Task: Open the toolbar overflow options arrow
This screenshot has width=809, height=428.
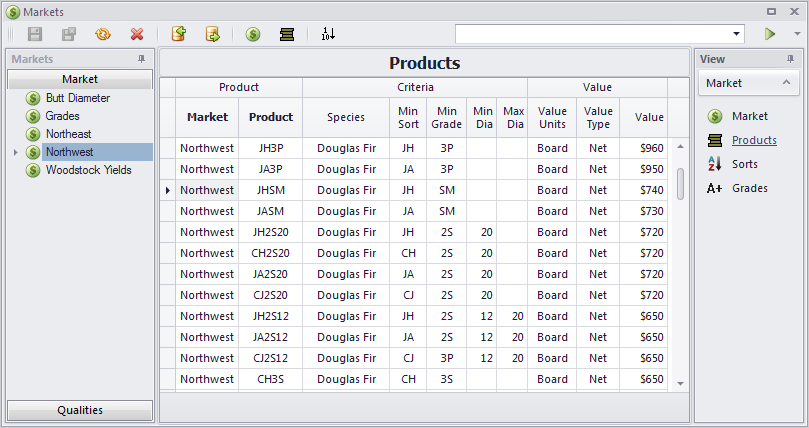Action: 797,34
